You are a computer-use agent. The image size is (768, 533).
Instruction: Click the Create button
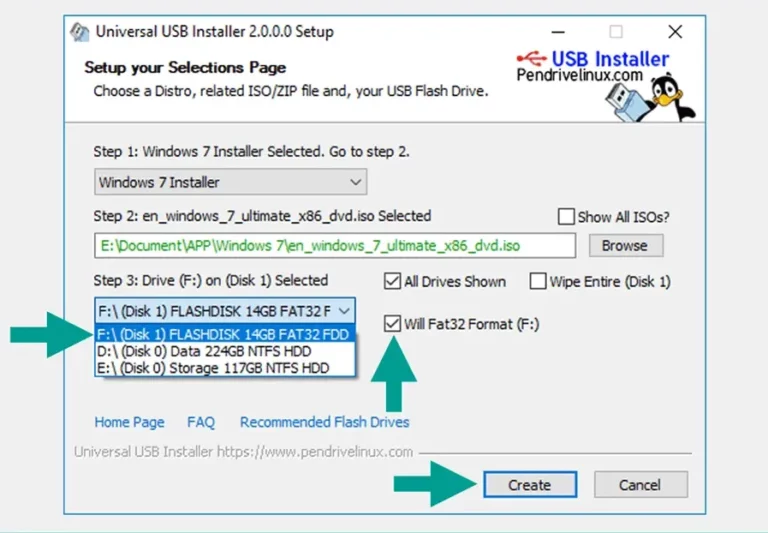(x=530, y=485)
